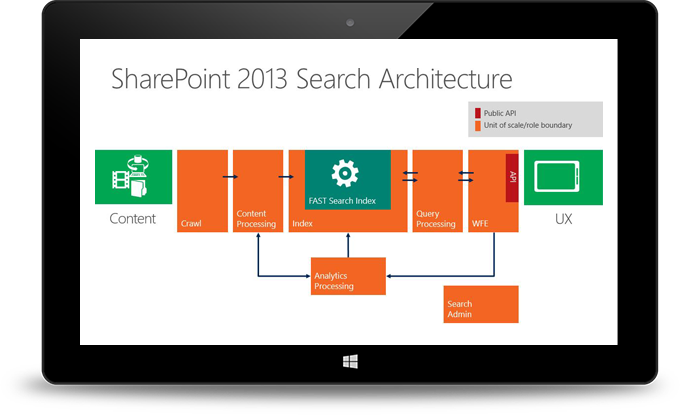Click the Query Processing block

[x=438, y=191]
